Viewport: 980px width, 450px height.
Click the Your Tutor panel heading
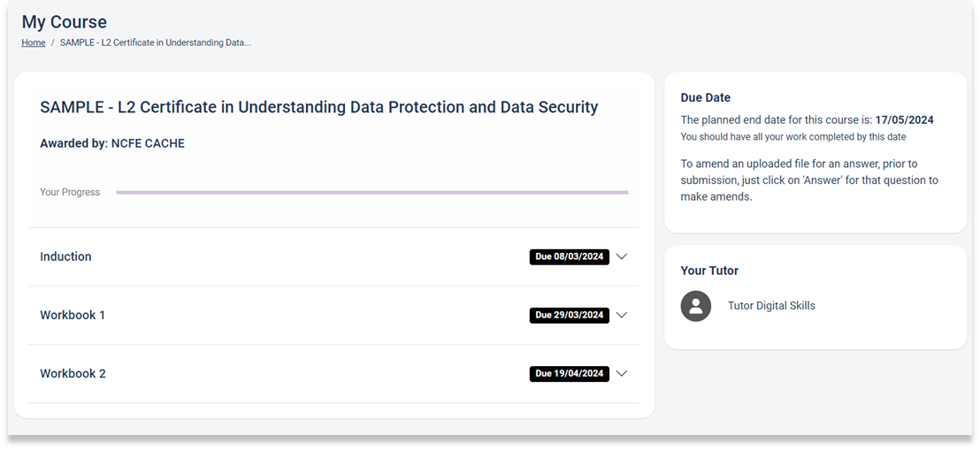tap(709, 271)
